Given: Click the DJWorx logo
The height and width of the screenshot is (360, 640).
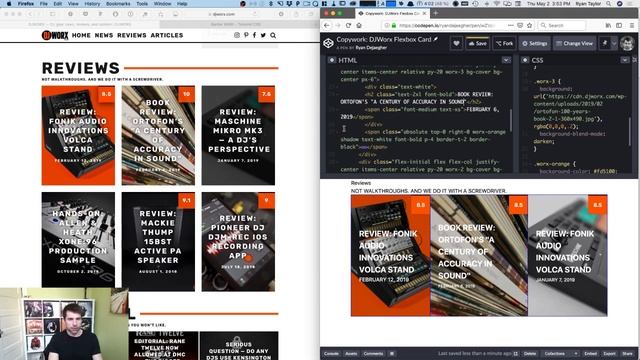Looking at the screenshot, I should pos(55,35).
